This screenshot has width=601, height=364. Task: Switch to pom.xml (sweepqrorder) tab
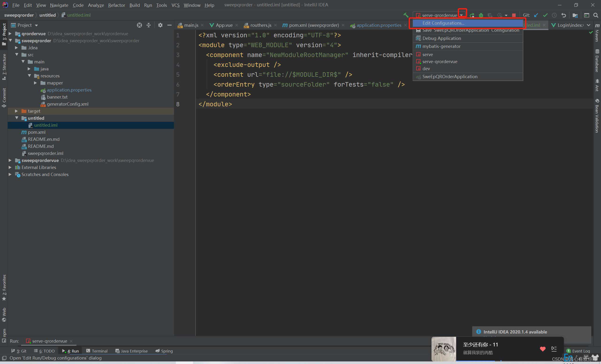coord(314,25)
